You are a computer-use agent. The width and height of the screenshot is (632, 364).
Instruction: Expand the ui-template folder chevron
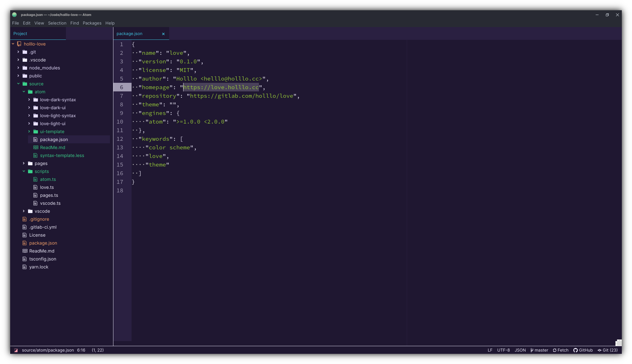[29, 132]
